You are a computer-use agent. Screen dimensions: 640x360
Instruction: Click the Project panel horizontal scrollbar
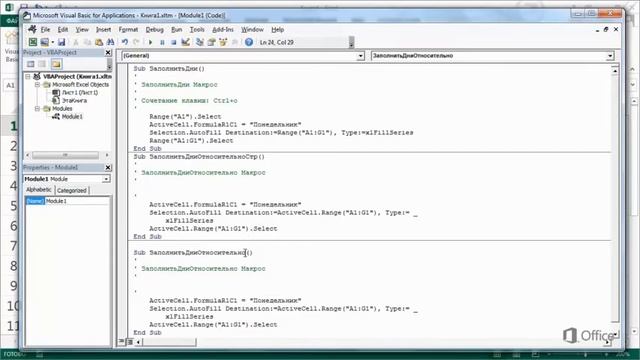tap(65, 155)
